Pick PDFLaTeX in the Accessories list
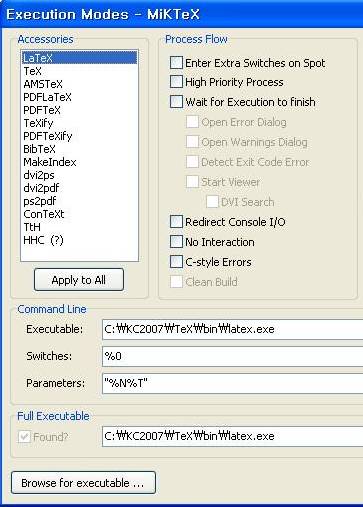The image size is (363, 507). pyautogui.click(x=79, y=97)
